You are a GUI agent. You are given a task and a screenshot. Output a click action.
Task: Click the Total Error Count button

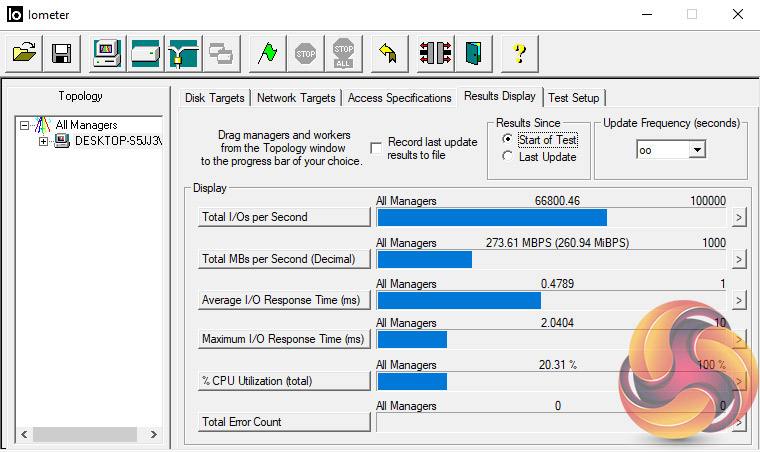click(x=284, y=422)
